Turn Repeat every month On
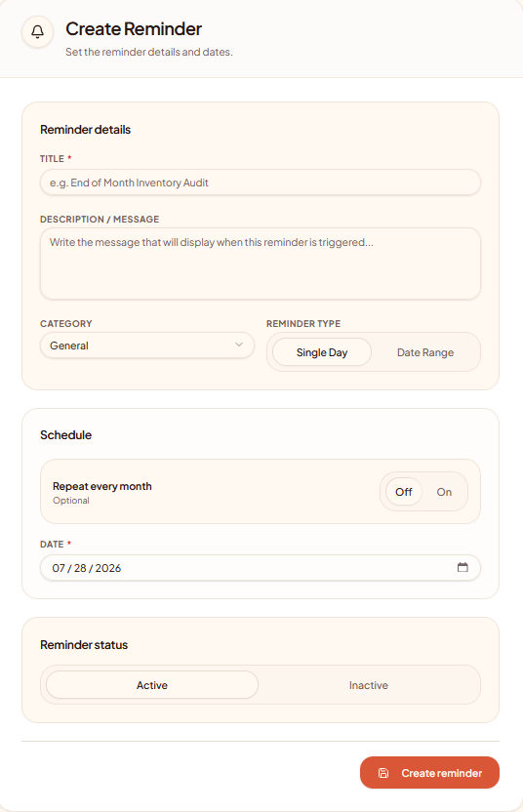This screenshot has height=812, width=523. [444, 492]
